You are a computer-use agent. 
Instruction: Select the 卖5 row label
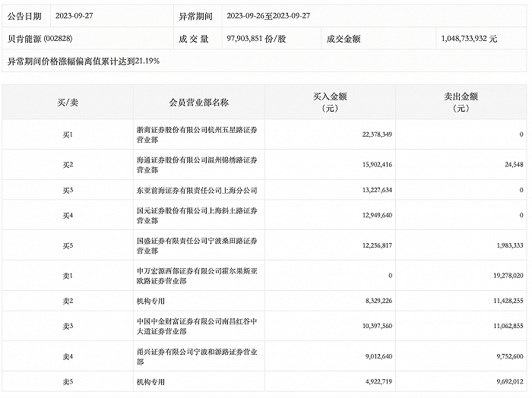68,382
